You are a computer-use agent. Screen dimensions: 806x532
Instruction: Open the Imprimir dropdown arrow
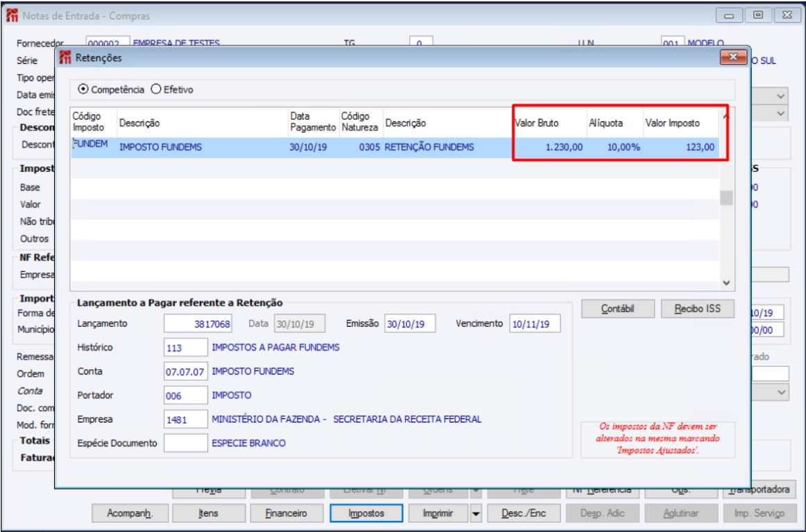coord(476,513)
